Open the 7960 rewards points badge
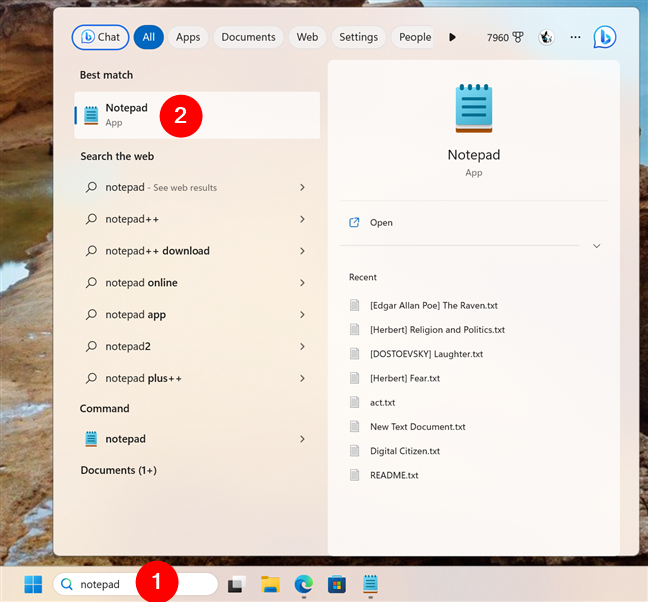 pyautogui.click(x=505, y=38)
